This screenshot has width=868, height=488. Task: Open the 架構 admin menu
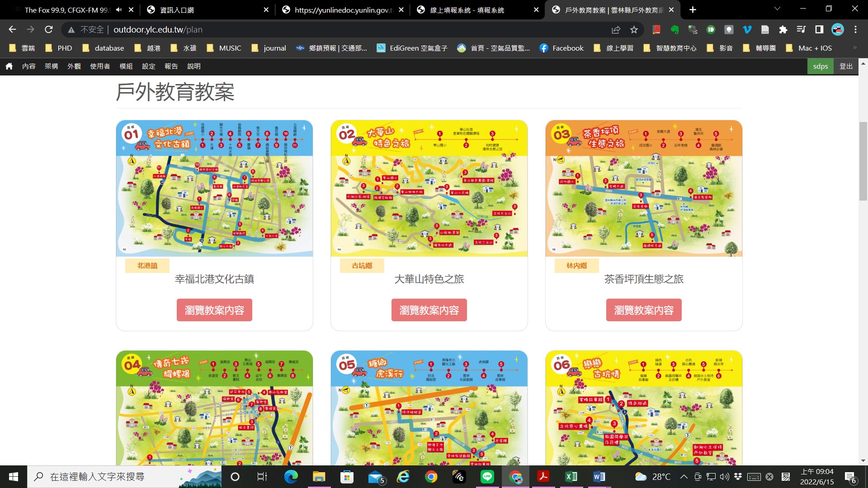(x=52, y=66)
